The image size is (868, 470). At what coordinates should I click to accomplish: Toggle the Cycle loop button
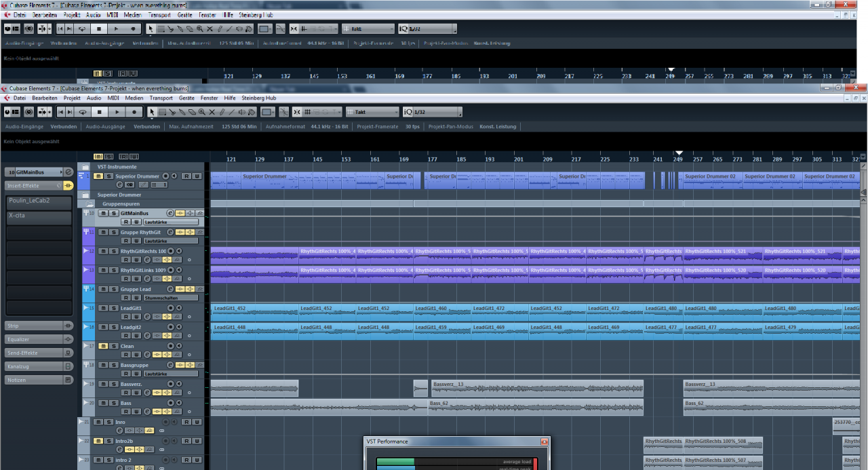coord(82,112)
